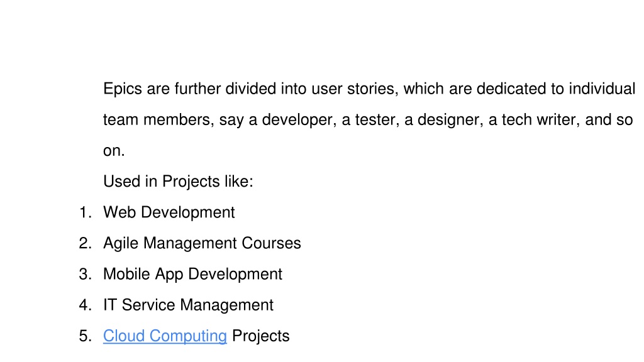The height and width of the screenshot is (362, 644).
Task: Click list number 4 beside IT Service
Action: (x=85, y=305)
